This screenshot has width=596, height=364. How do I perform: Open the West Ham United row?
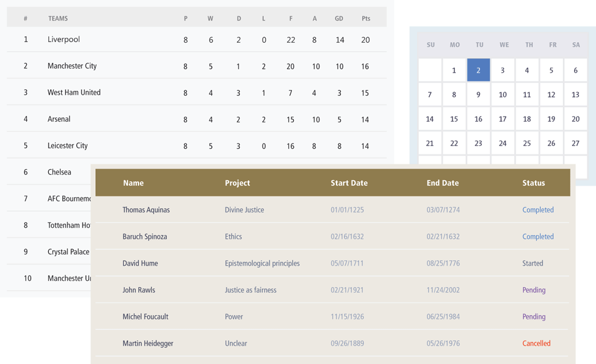(74, 93)
